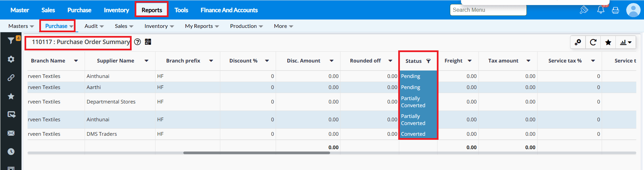
Task: Click the settings gear in left sidebar
Action: (11, 59)
